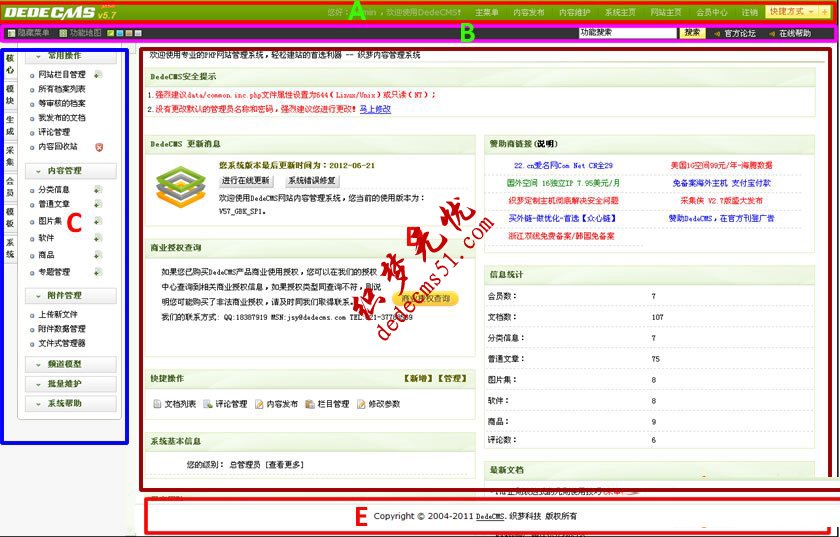Switch to the 生成 vertical tab
Viewport: 840px width, 537px height.
[10, 125]
